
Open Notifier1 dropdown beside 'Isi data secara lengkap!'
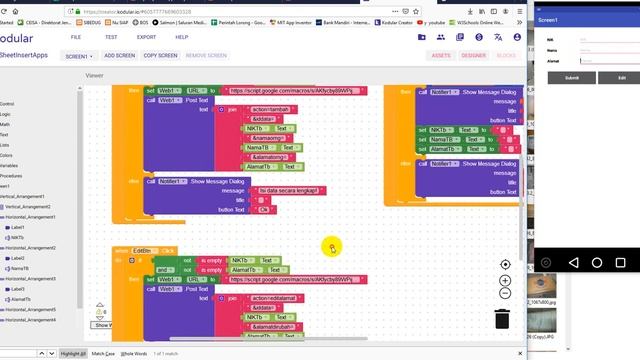pos(172,181)
